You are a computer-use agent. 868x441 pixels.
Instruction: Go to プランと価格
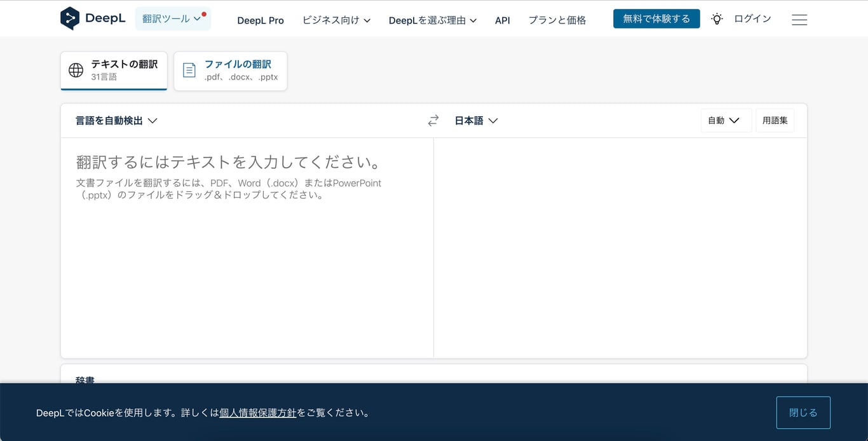(x=557, y=20)
